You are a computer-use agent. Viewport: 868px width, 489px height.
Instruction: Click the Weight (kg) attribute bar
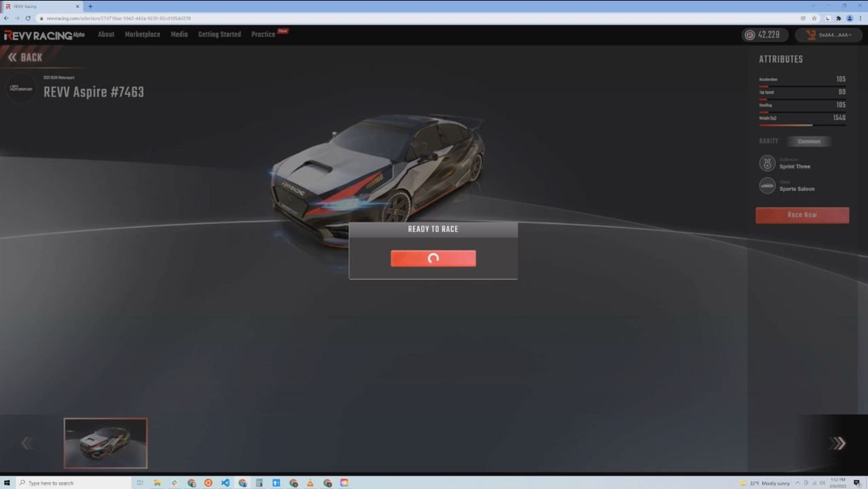(x=802, y=125)
